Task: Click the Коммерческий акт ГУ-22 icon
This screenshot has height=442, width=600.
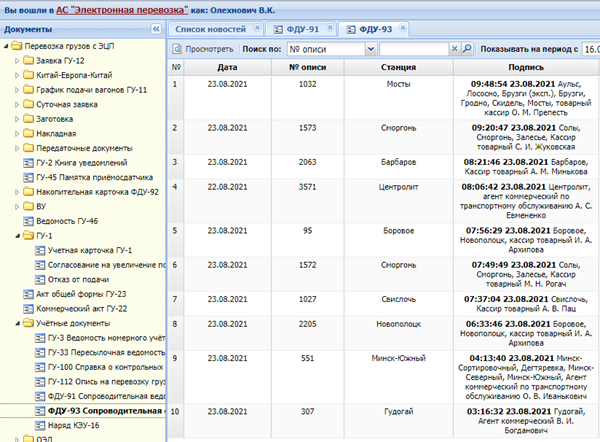Action: (x=28, y=309)
